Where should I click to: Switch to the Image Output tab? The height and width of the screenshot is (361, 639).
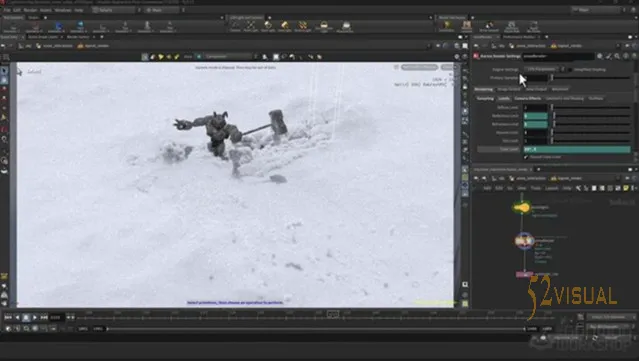point(509,89)
